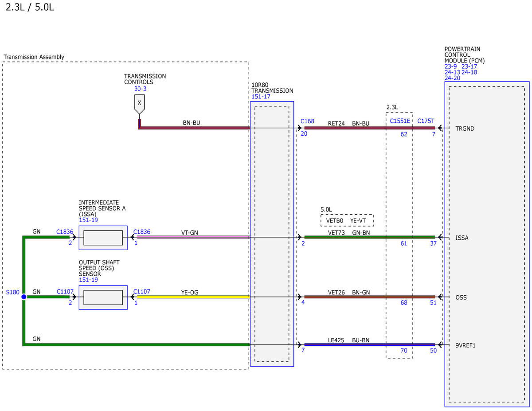Select the S180 splice label
532x411 pixels.
[x=12, y=293]
